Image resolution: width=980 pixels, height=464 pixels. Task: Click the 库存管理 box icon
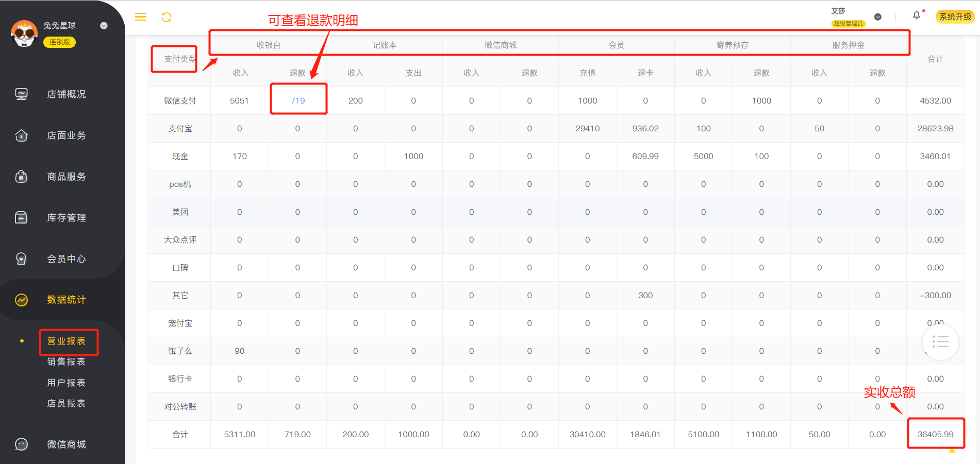click(21, 218)
